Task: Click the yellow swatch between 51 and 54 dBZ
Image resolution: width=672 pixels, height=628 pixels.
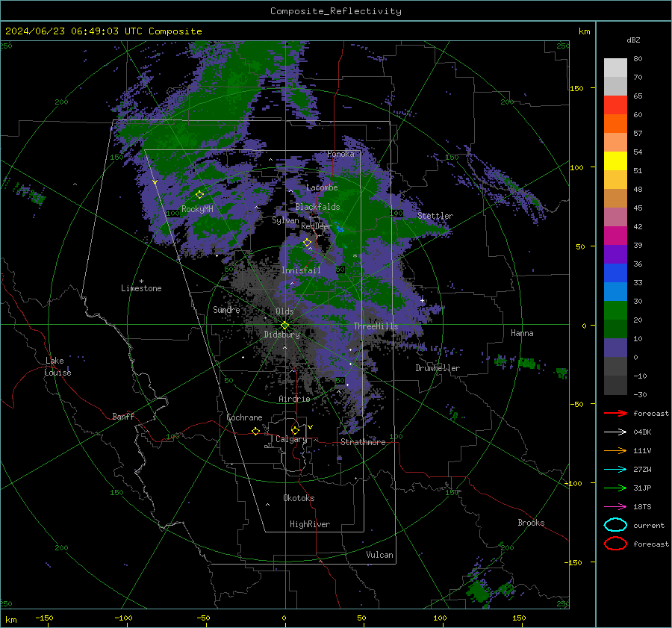Action: [x=615, y=161]
